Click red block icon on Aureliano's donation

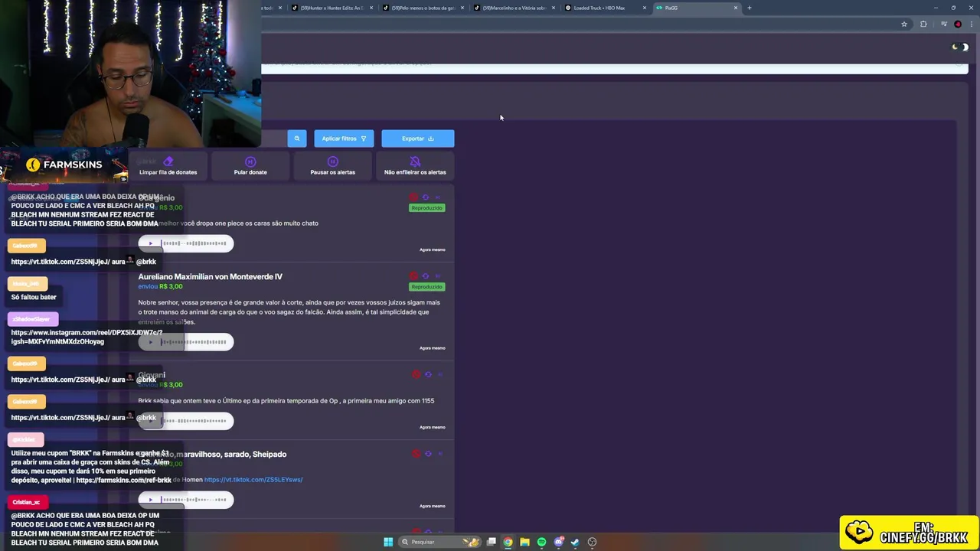click(413, 276)
